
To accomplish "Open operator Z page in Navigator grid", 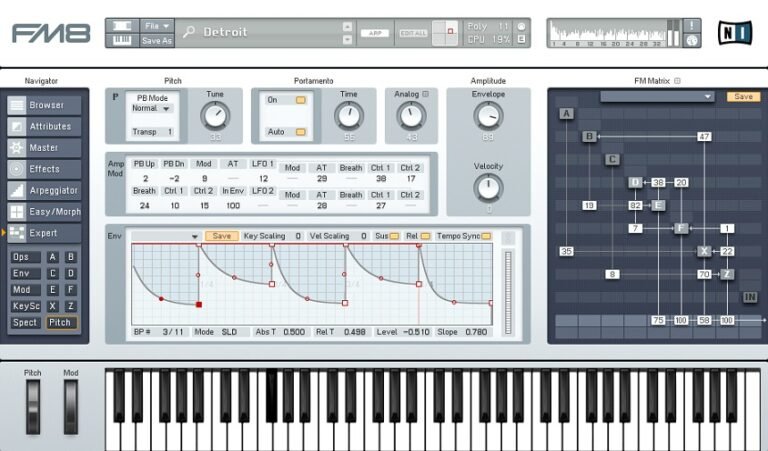I will tap(71, 307).
